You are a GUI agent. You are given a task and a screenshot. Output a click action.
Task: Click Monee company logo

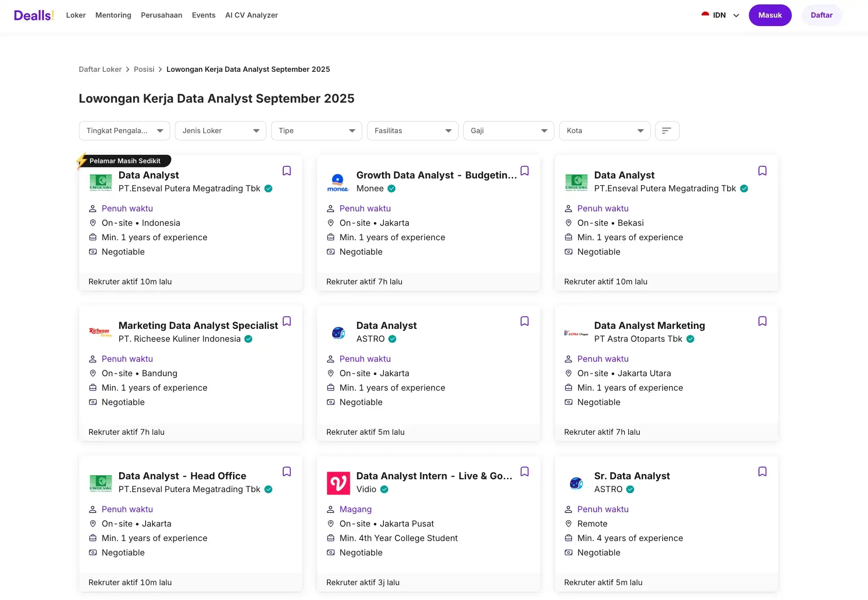[x=338, y=182]
